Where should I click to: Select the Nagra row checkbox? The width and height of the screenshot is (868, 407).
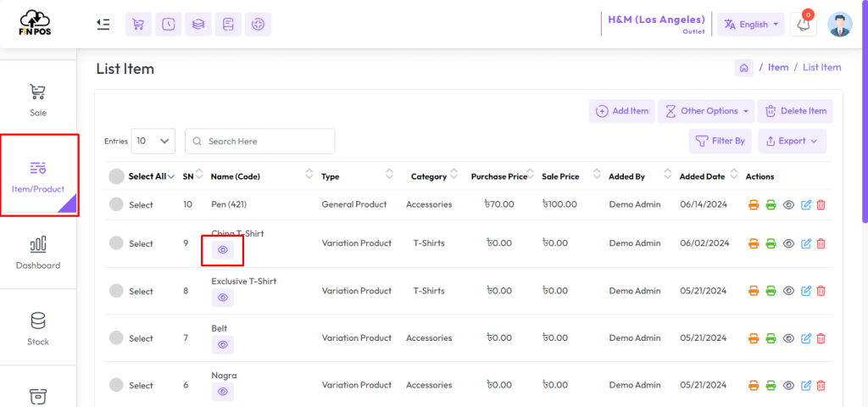[116, 385]
